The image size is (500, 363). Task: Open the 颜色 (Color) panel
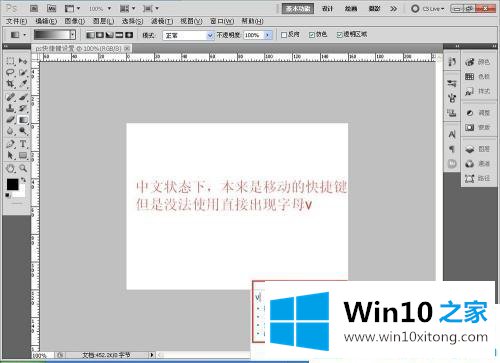478,62
